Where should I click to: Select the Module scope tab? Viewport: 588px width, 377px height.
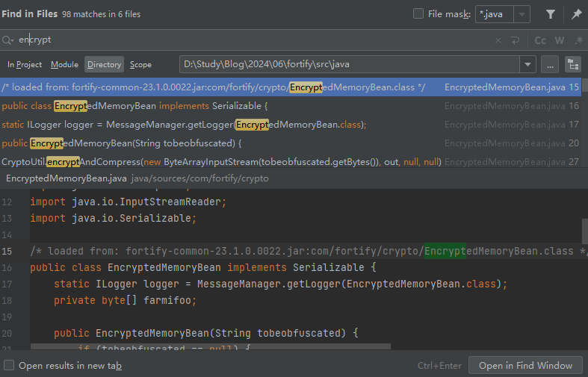tap(64, 65)
